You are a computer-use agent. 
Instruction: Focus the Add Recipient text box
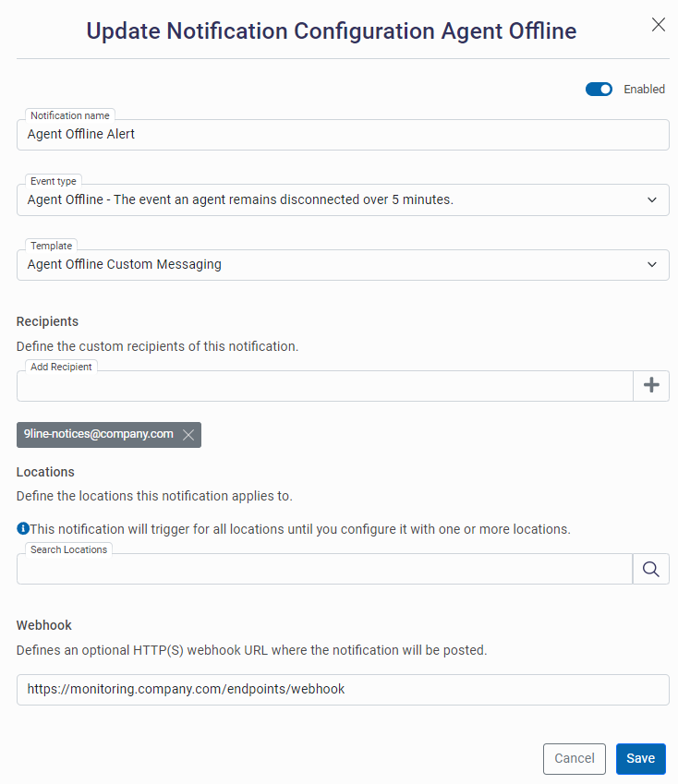point(325,386)
